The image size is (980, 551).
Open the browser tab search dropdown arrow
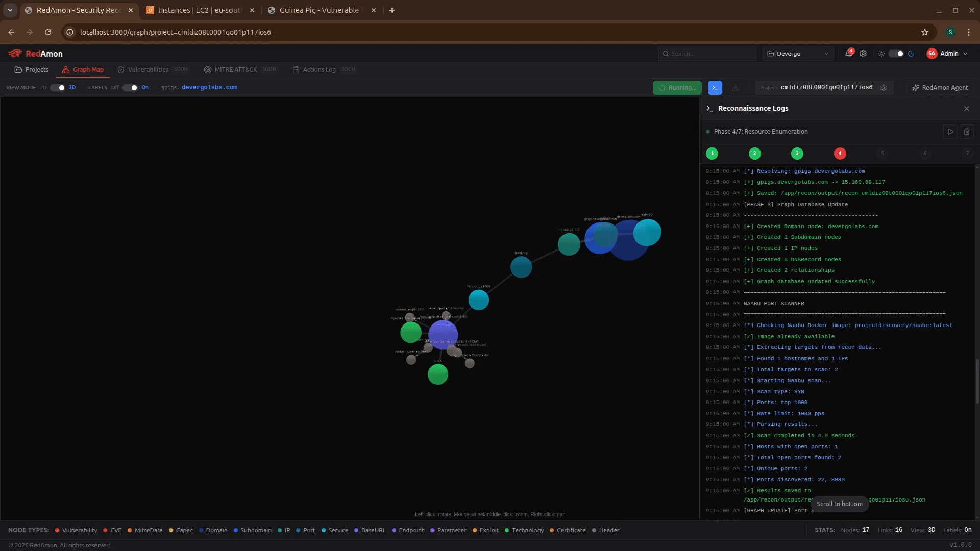pos(10,10)
